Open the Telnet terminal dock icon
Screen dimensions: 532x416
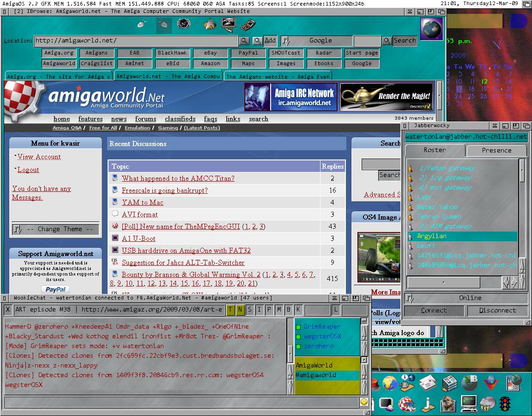(x=469, y=404)
